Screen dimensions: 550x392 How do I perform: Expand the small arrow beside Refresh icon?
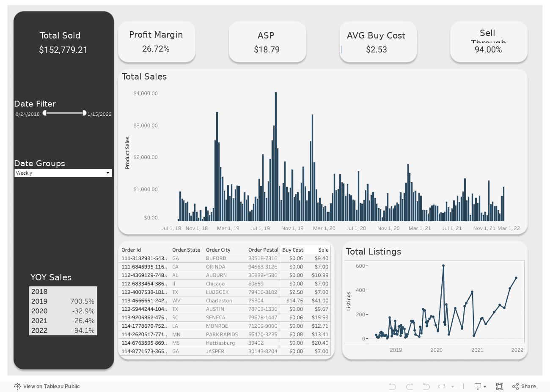click(453, 387)
